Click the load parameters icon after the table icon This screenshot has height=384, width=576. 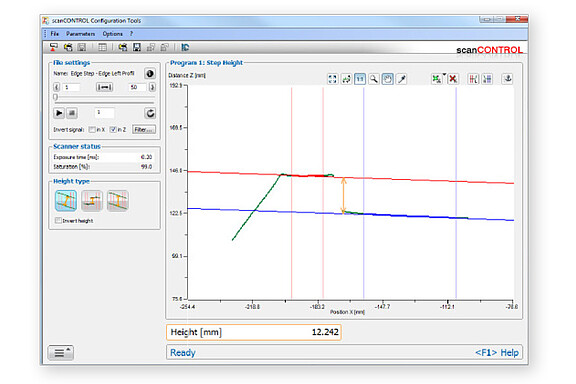click(123, 47)
